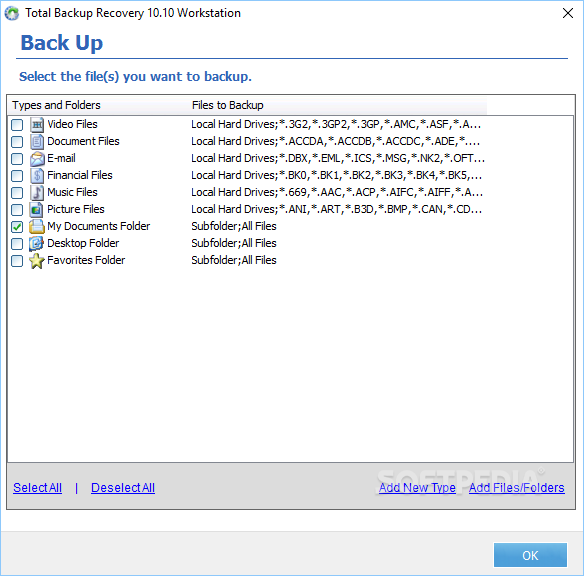Click the Video Files film icon
The image size is (584, 576).
[x=36, y=124]
